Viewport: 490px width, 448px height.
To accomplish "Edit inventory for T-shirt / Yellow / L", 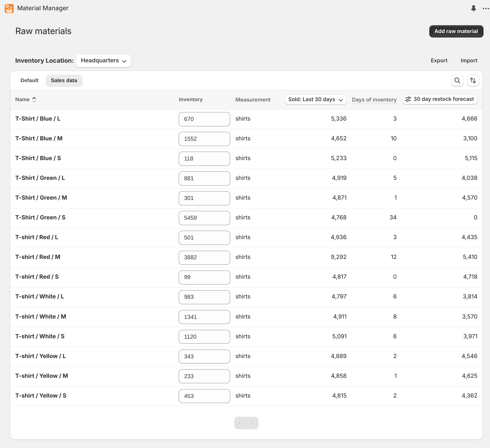I will click(x=204, y=356).
